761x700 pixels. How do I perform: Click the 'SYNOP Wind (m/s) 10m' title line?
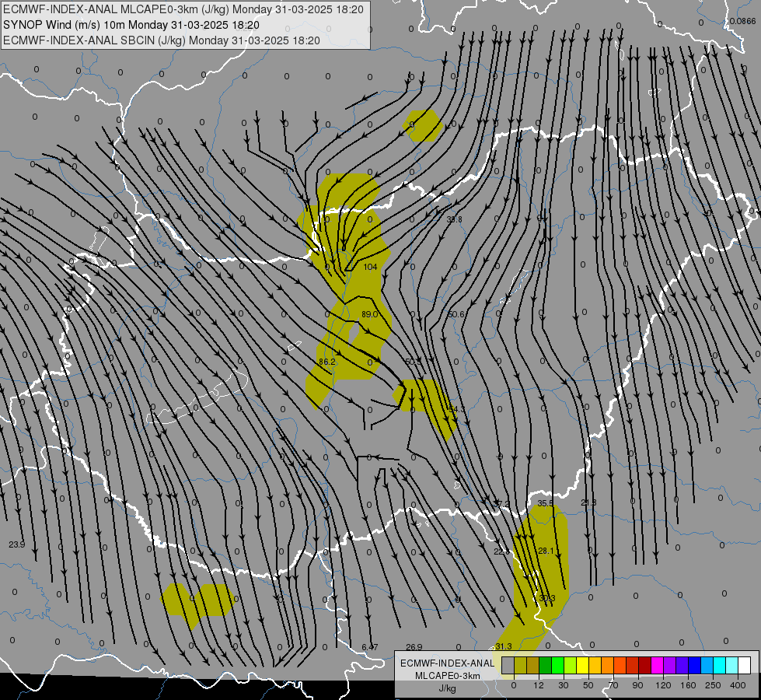[64, 25]
